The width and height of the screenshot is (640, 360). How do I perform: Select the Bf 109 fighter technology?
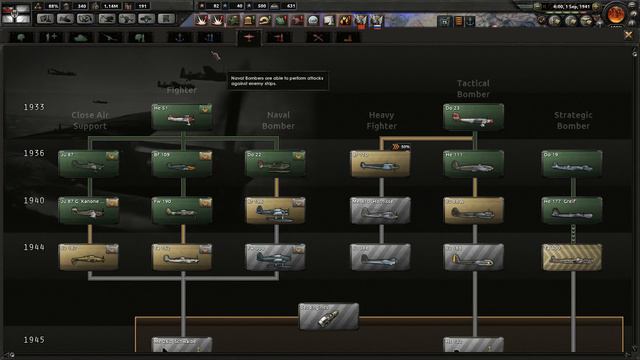pyautogui.click(x=182, y=164)
